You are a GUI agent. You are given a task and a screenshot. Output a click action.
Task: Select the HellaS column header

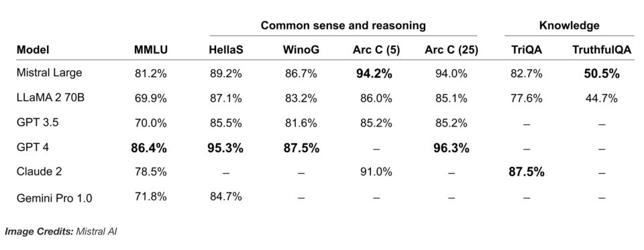[226, 50]
